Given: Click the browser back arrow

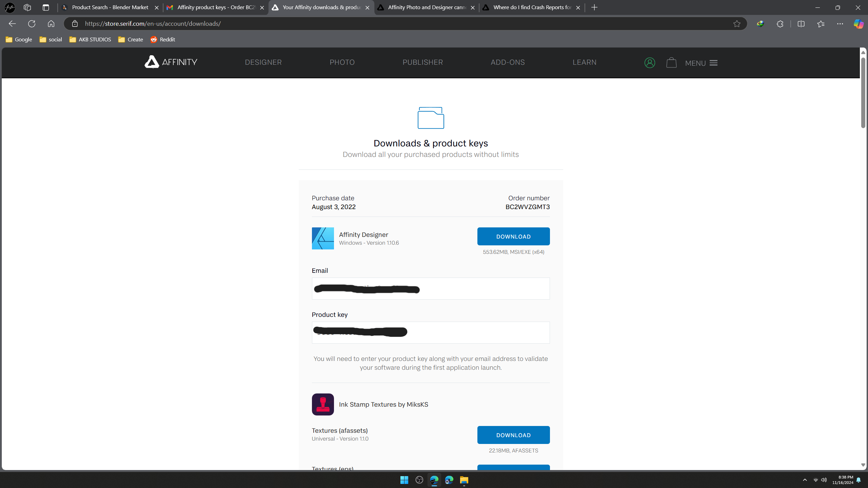Looking at the screenshot, I should pos(12,24).
